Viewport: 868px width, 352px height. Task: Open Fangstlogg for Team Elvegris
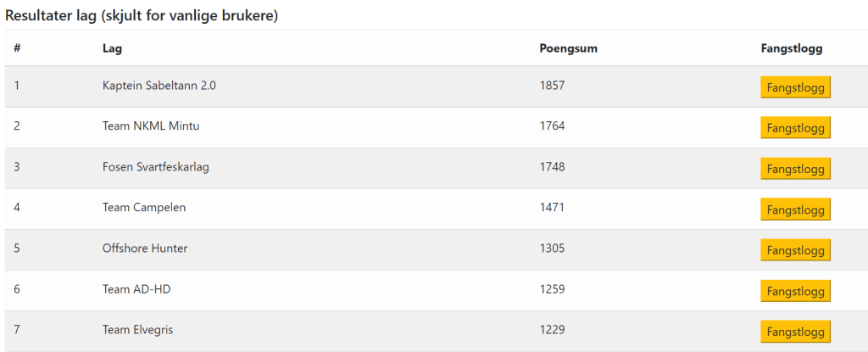(795, 332)
